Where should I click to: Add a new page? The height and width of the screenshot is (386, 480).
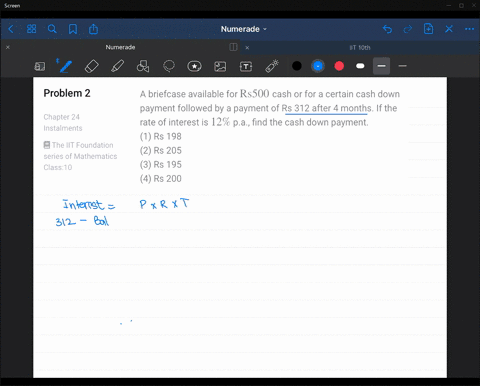click(x=428, y=29)
